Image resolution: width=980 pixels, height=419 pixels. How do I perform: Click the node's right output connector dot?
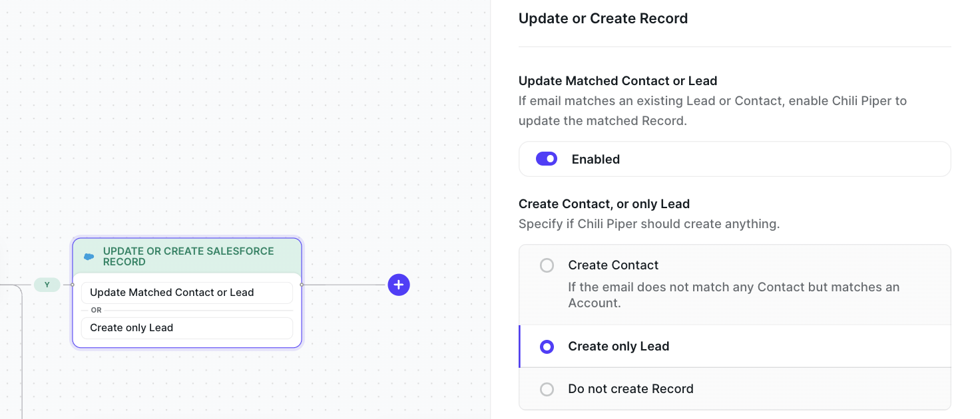click(x=302, y=285)
